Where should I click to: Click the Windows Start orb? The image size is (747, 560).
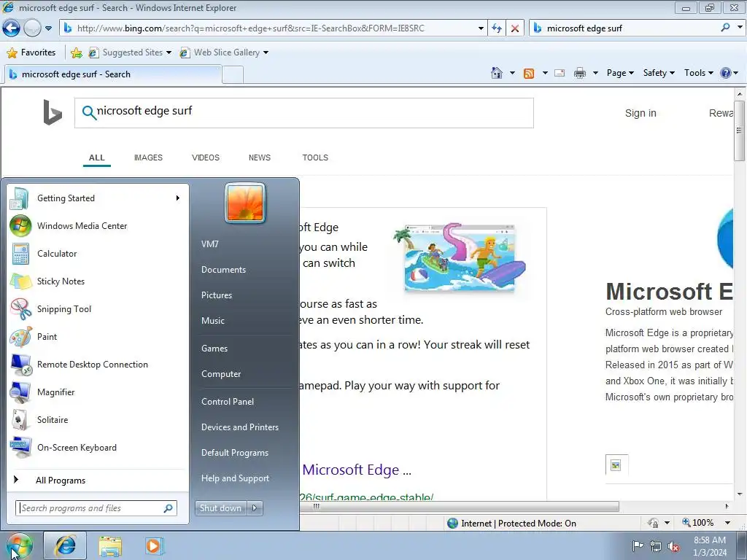coord(19,546)
